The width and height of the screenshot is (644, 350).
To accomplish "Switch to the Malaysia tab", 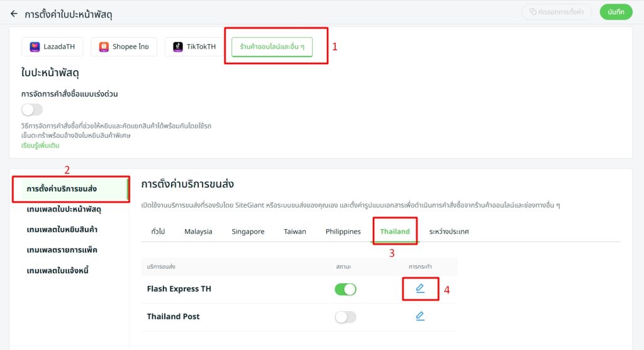I will pyautogui.click(x=198, y=232).
